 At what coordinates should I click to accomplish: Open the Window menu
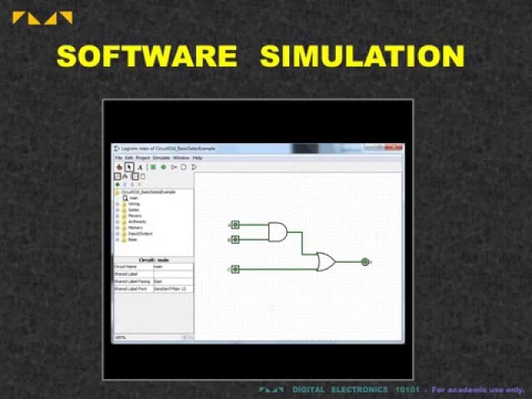coord(181,158)
